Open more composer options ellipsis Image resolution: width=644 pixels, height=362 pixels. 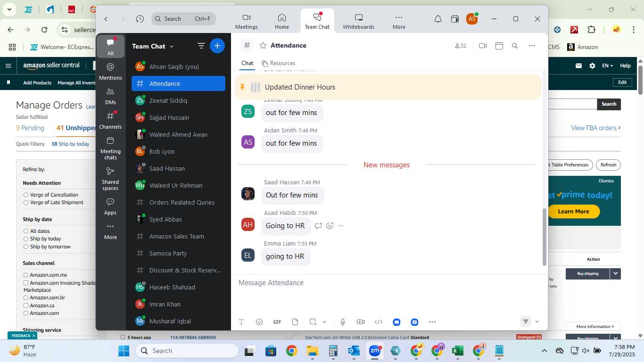point(432,322)
